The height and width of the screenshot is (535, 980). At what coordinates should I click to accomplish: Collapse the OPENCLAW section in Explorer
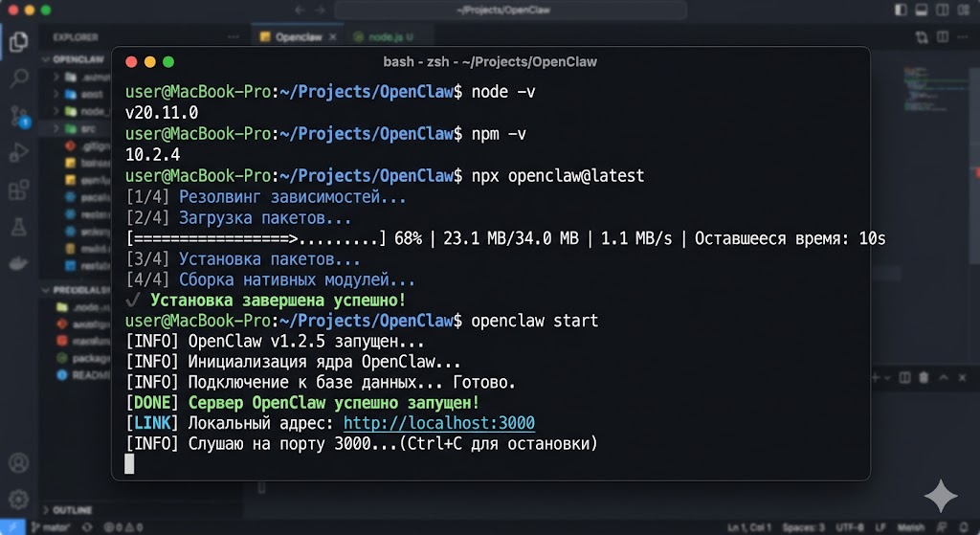pyautogui.click(x=73, y=59)
